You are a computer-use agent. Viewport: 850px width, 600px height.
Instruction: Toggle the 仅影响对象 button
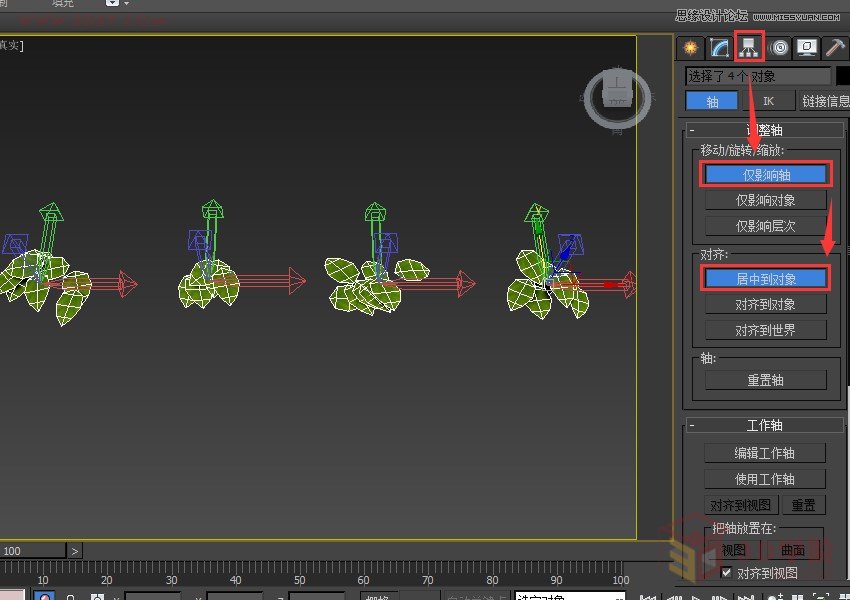766,200
